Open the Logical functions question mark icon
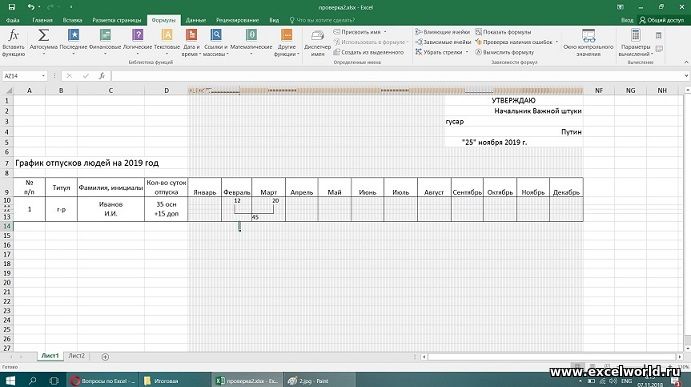 tap(137, 35)
